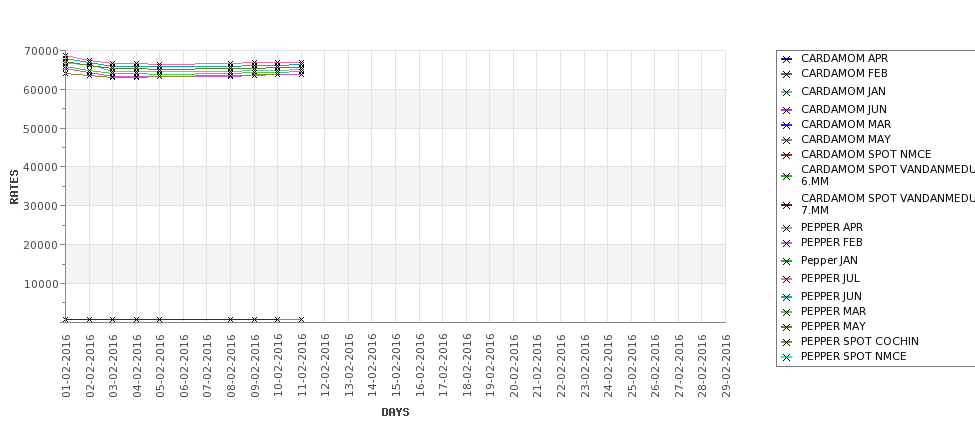This screenshot has height=429, width=975.
Task: Click the low-rate series point at 11-02-2016
Action: (302, 320)
